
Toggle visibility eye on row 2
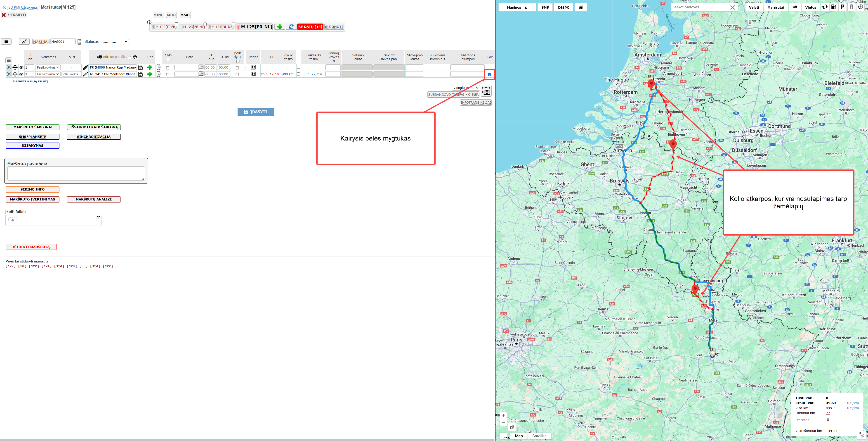21,74
